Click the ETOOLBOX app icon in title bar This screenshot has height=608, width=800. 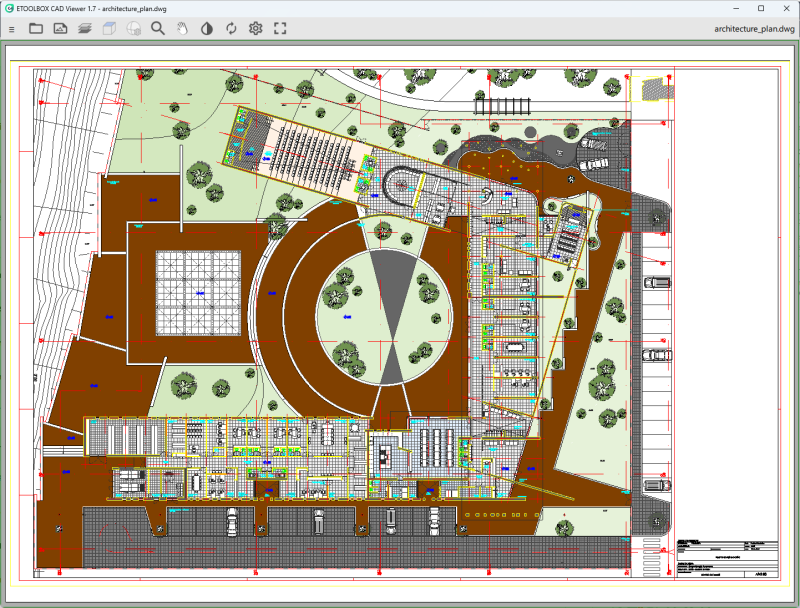10,8
